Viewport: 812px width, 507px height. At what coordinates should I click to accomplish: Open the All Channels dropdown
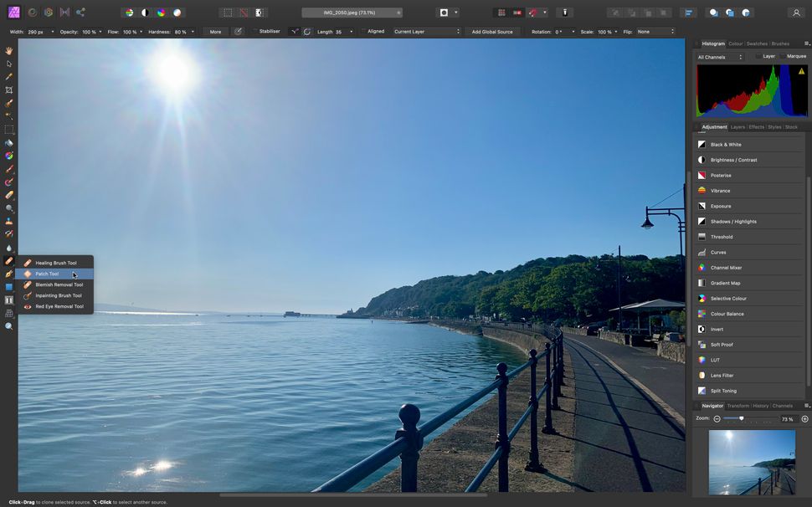click(x=718, y=57)
